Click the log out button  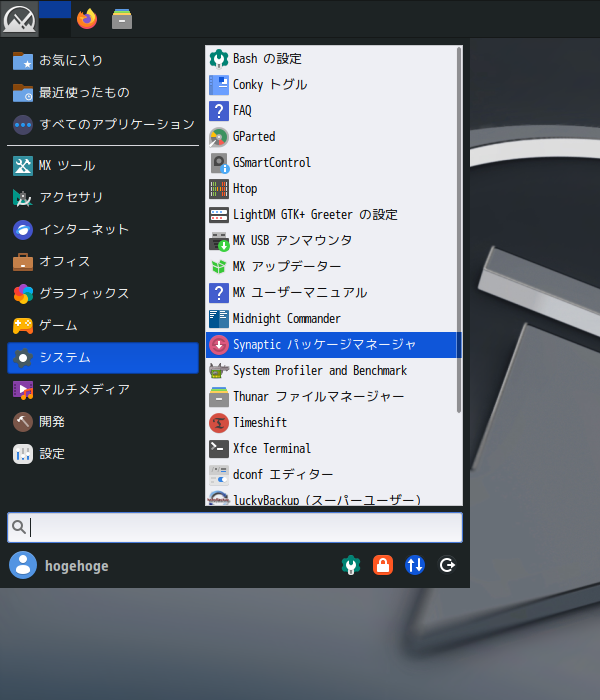[447, 565]
